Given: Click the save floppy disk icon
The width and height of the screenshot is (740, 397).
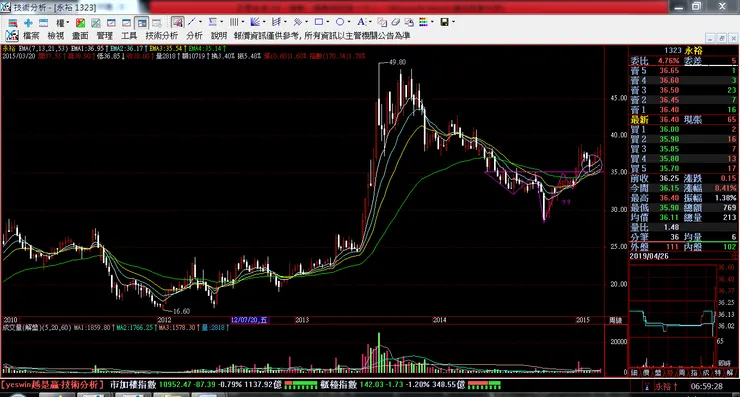Looking at the screenshot, I should [x=444, y=22].
